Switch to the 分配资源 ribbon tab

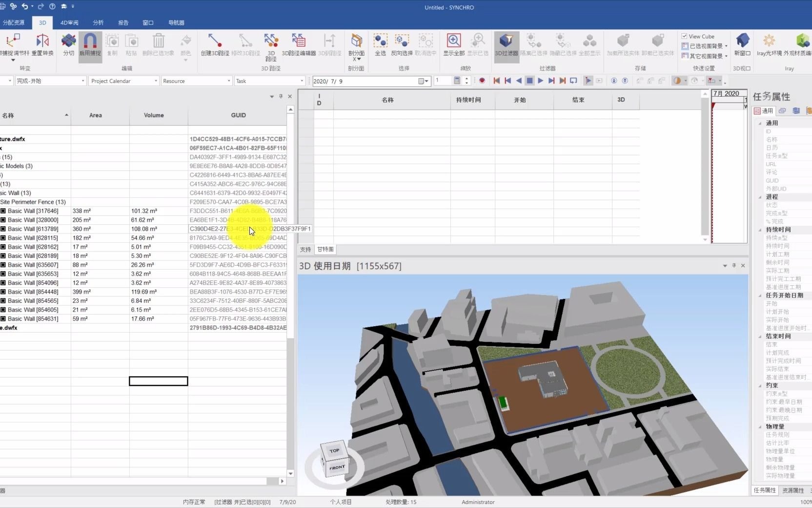[x=13, y=22]
